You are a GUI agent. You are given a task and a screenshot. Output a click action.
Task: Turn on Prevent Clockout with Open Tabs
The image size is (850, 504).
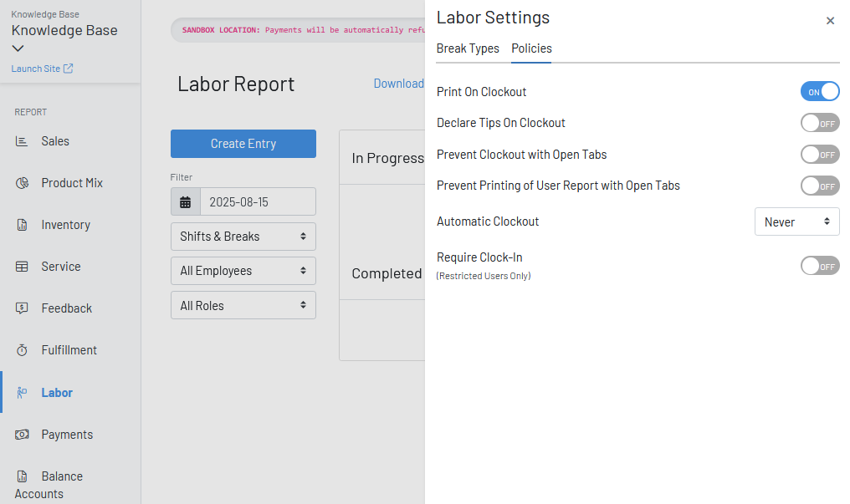[x=819, y=155]
